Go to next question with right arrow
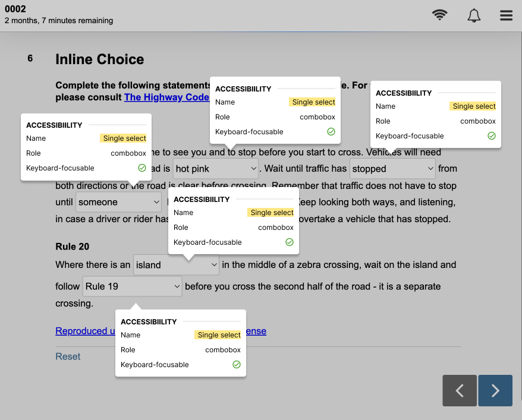522x420 pixels. (495, 390)
